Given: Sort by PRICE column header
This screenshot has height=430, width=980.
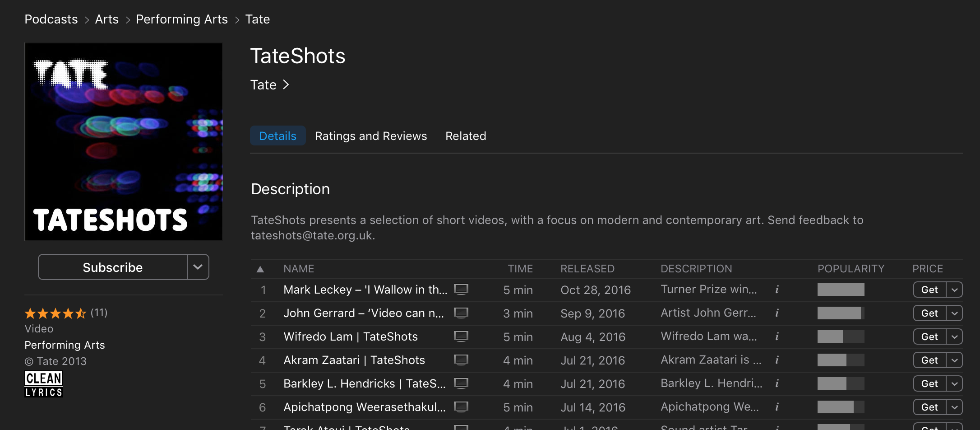Looking at the screenshot, I should [928, 269].
